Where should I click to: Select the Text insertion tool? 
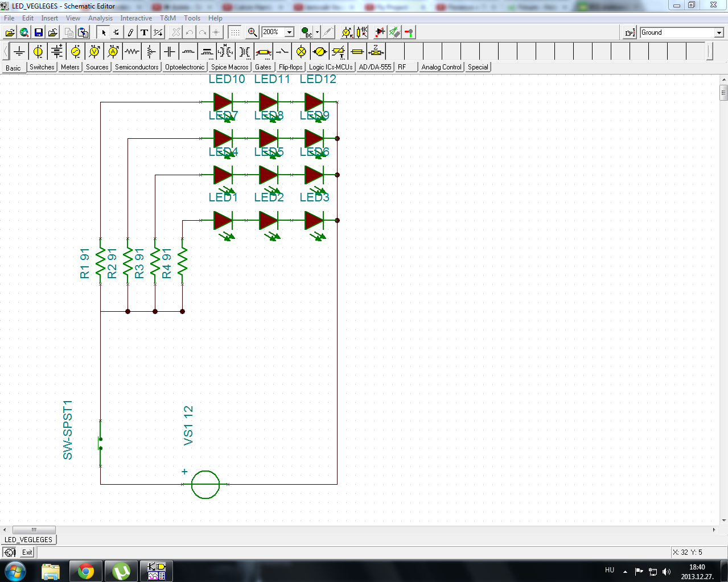pyautogui.click(x=145, y=32)
